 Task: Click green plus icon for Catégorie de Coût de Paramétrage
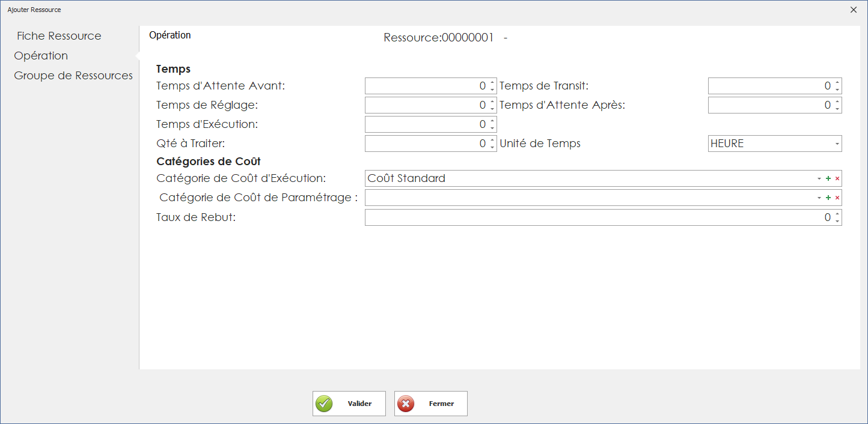coord(828,198)
